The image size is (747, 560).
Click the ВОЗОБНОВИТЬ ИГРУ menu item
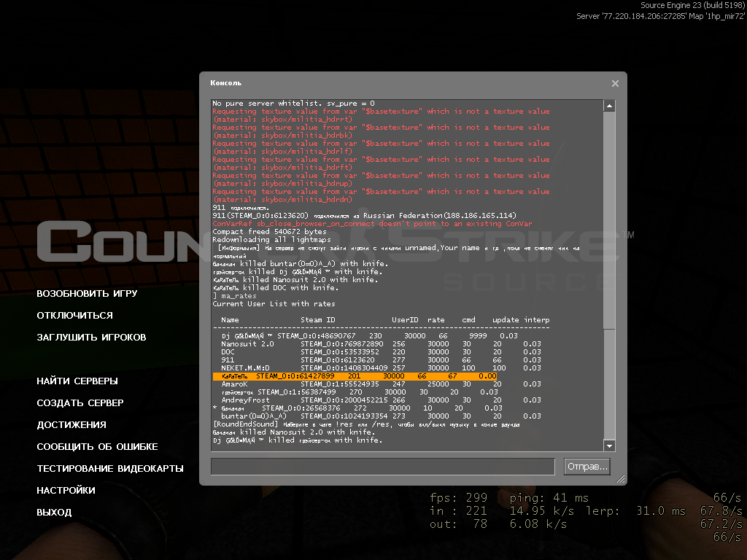coord(87,293)
